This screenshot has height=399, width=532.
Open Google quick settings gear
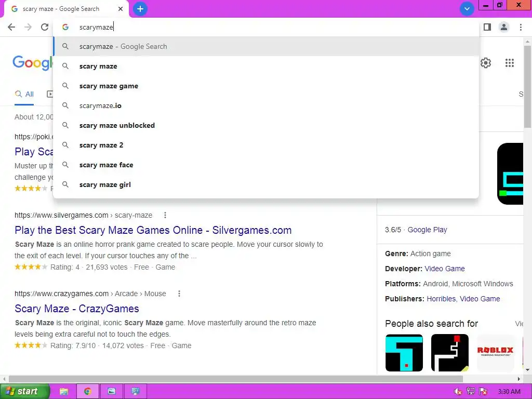486,63
